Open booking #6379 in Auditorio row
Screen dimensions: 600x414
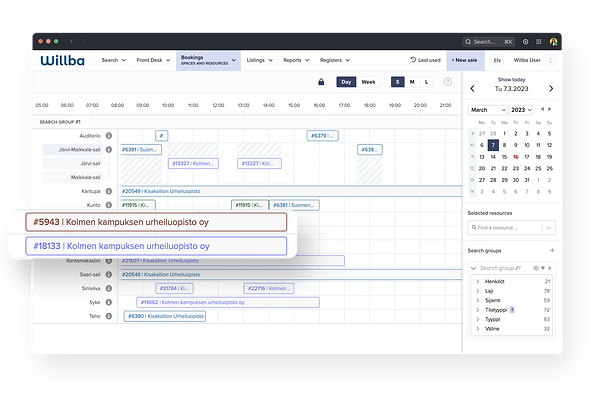tap(323, 136)
